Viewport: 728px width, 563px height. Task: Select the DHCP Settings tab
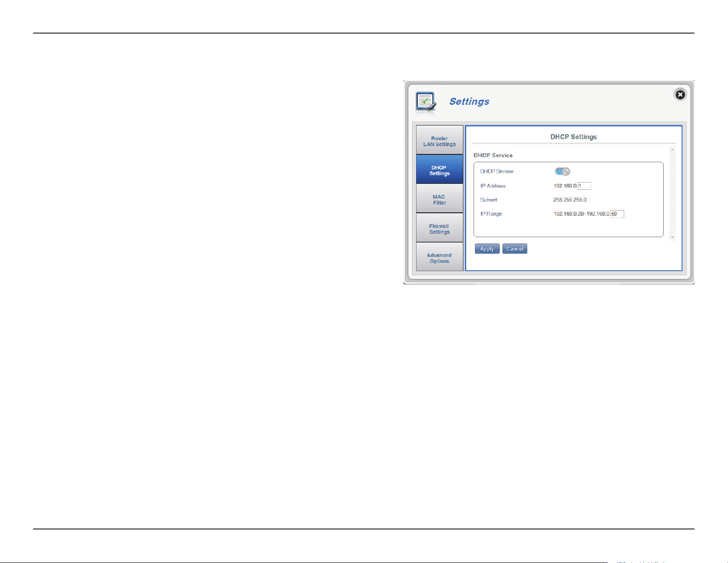[440, 170]
